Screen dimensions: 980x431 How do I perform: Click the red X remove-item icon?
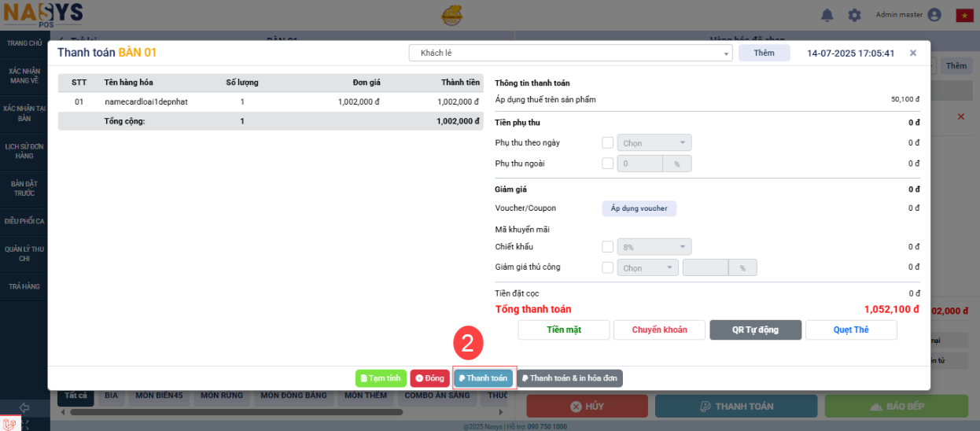point(960,116)
